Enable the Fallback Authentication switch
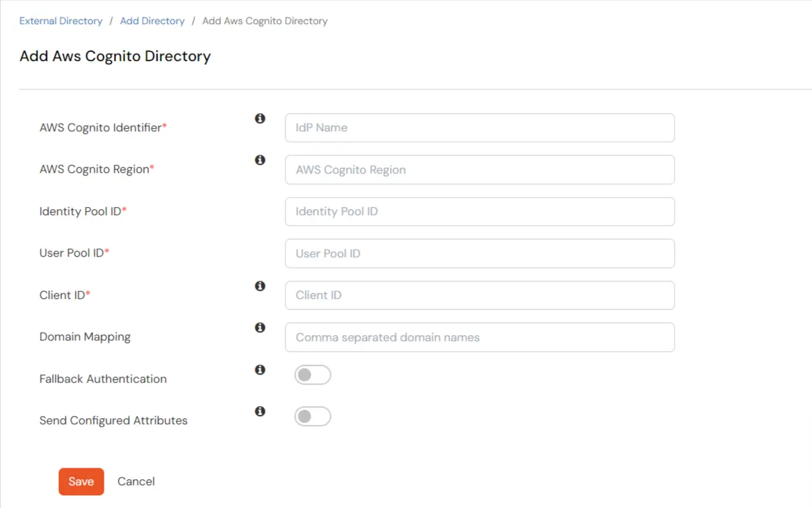Screen dimensions: 812x508 (x=312, y=375)
